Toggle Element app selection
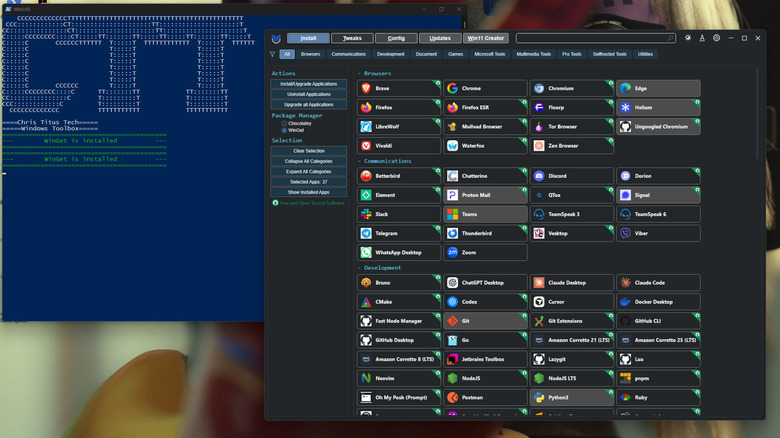780x438 pixels. pos(398,195)
